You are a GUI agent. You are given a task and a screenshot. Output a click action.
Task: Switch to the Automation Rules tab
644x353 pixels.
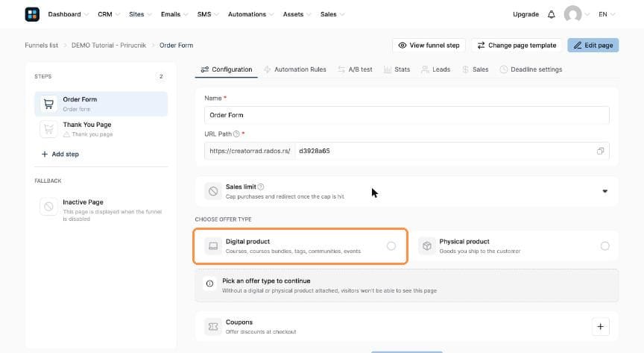pos(295,69)
